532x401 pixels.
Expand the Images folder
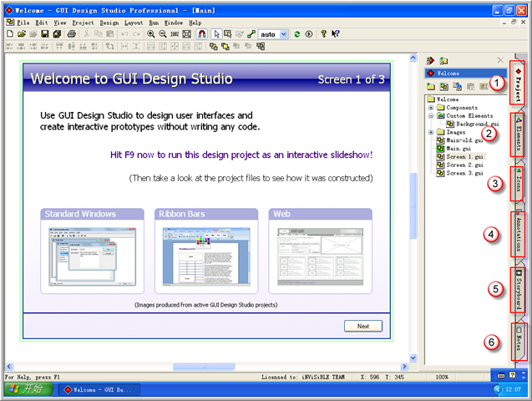click(431, 132)
